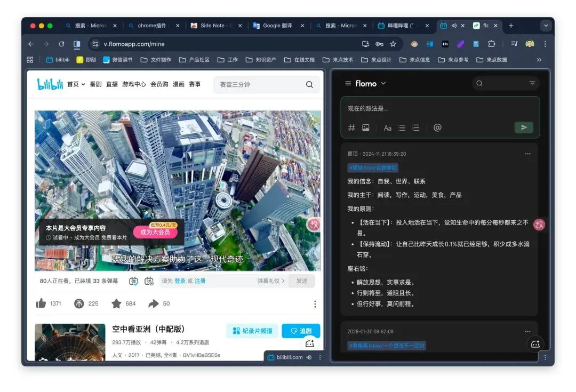Mute audio on bilibili.com side bar
The width and height of the screenshot is (576, 392).
[309, 357]
